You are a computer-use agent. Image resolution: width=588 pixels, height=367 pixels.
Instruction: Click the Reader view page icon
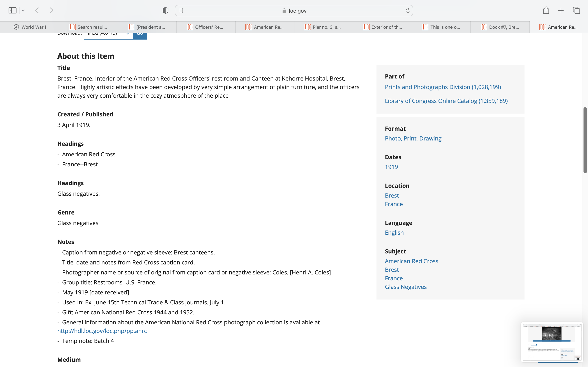(181, 10)
